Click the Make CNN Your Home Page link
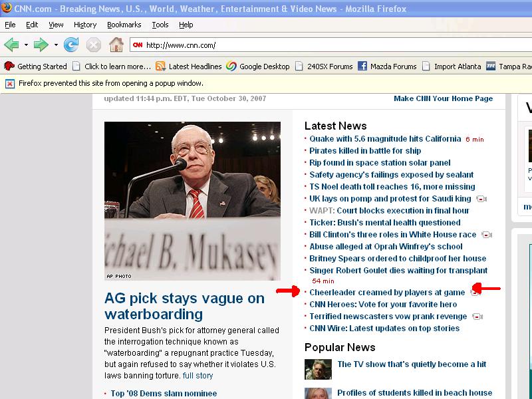 443,98
